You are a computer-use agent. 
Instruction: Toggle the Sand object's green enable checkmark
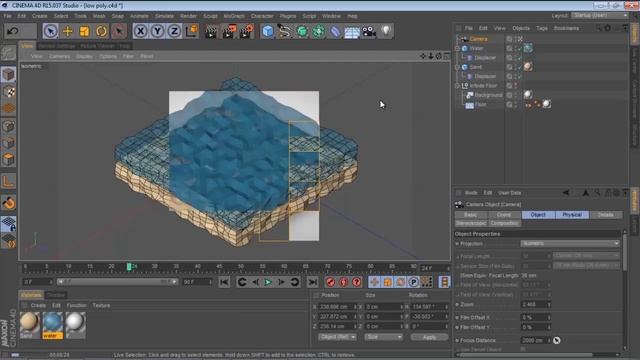pyautogui.click(x=519, y=67)
